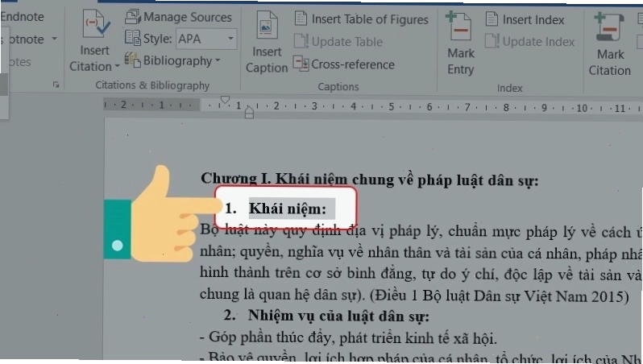Screen dimensions: 643x364
Task: Click the Cross-reference icon
Action: point(301,64)
